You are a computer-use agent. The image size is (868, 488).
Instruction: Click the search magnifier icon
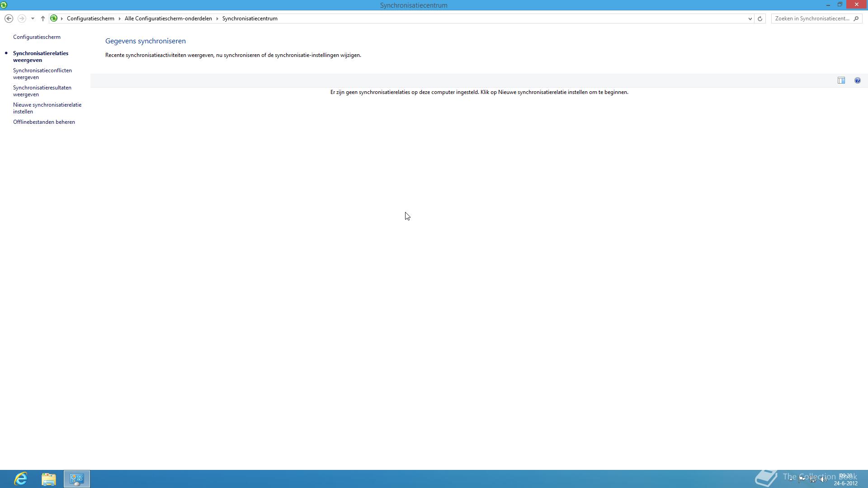point(856,19)
